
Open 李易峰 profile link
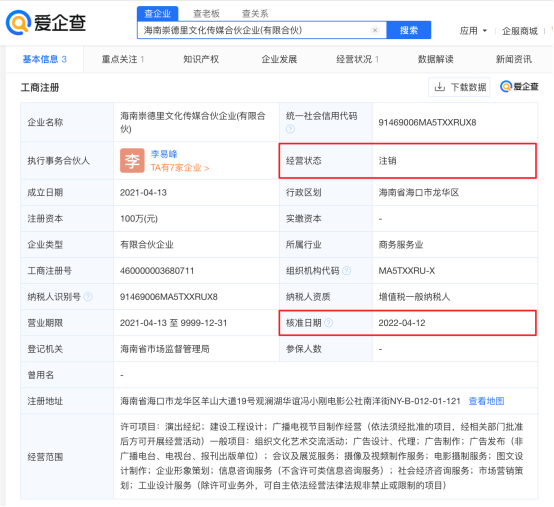164,154
